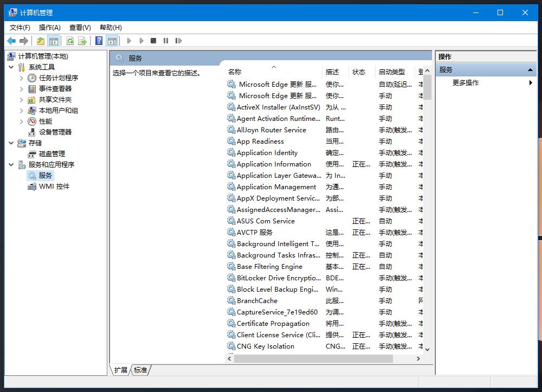Image resolution: width=542 pixels, height=392 pixels.
Task: Click the Back arrow toolbar icon
Action: coord(11,41)
